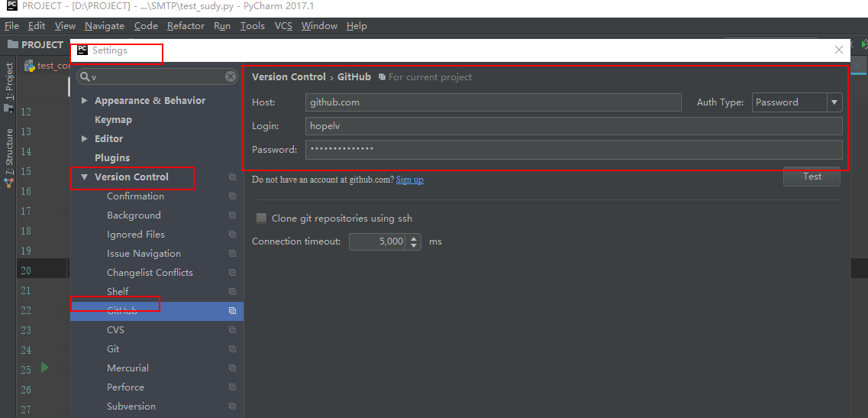868x418 pixels.
Task: Click the search magnifier icon in Settings
Action: pyautogui.click(x=84, y=77)
